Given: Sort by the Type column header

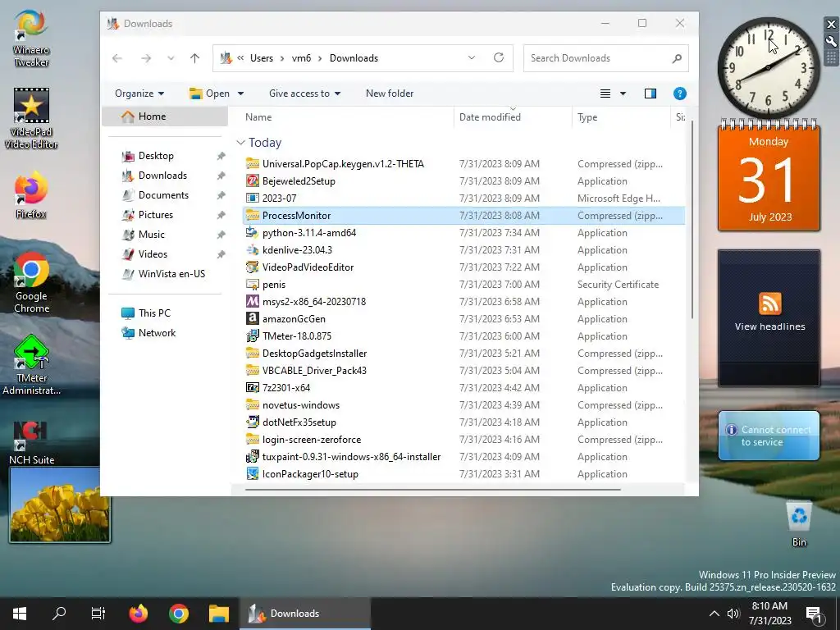Looking at the screenshot, I should tap(621, 117).
